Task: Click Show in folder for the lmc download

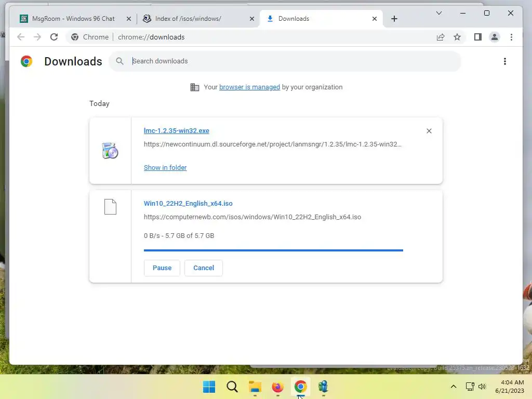Action: click(165, 168)
